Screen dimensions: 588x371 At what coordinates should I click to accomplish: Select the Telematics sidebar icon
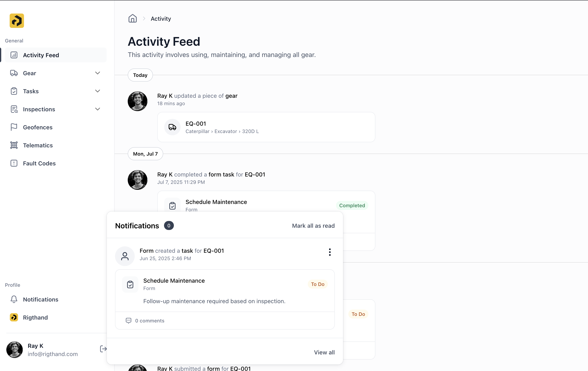[x=14, y=145]
